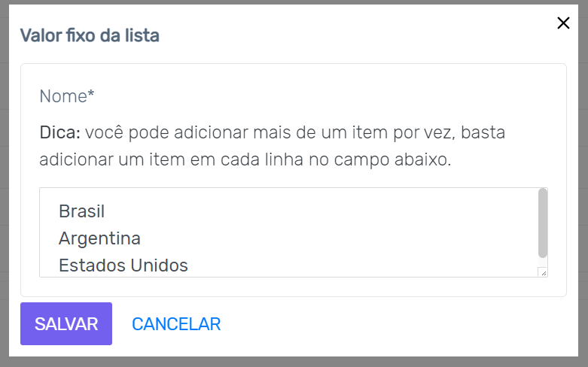Click the dimmed backdrop left of the dialog

tap(4, 188)
